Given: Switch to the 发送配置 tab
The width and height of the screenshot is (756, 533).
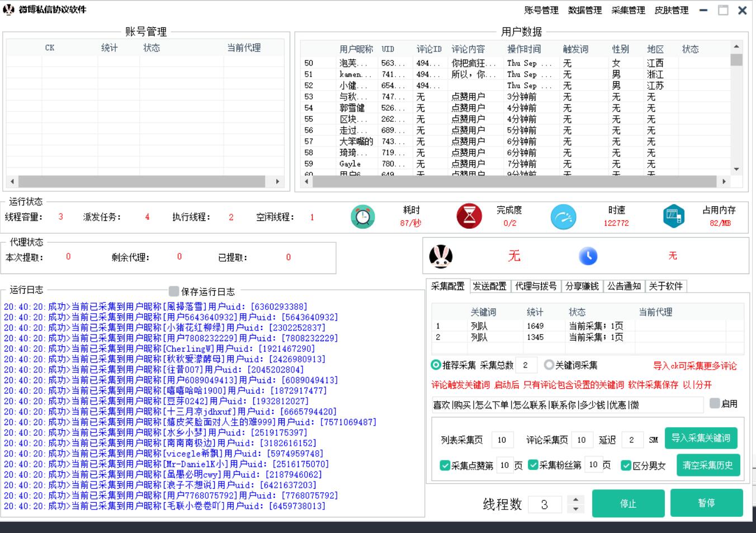Looking at the screenshot, I should coord(489,286).
